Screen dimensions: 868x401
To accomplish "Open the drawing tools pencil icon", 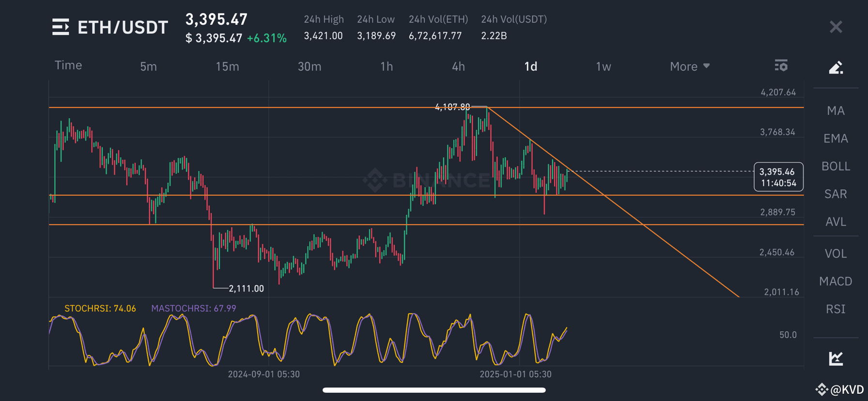I will click(836, 67).
